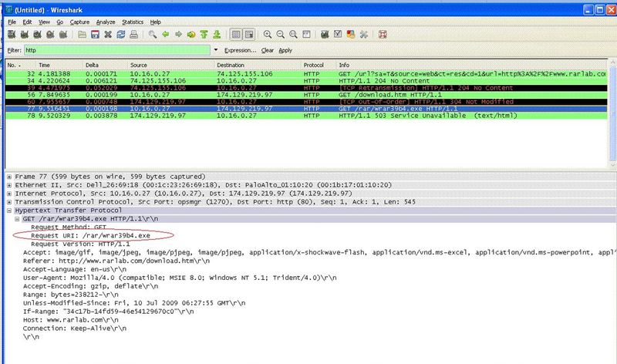Viewport: 617px width, 364px height.
Task: Select packet 56 GET /download.htm row
Action: (x=306, y=95)
